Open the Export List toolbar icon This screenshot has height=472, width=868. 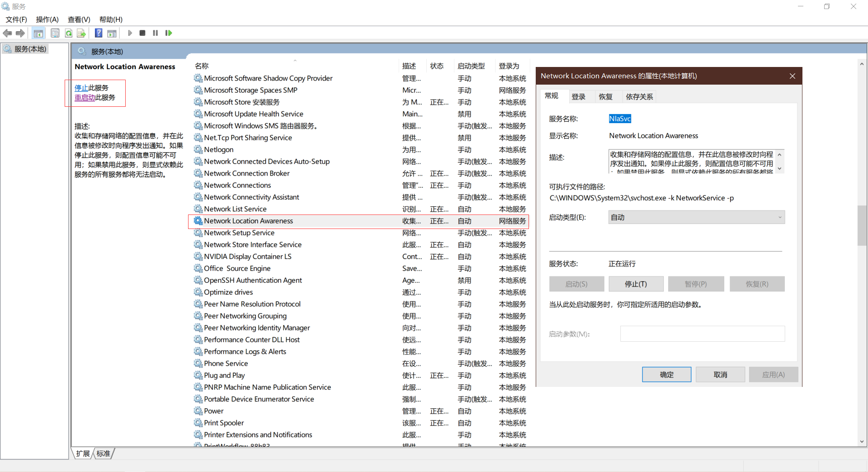(x=81, y=33)
